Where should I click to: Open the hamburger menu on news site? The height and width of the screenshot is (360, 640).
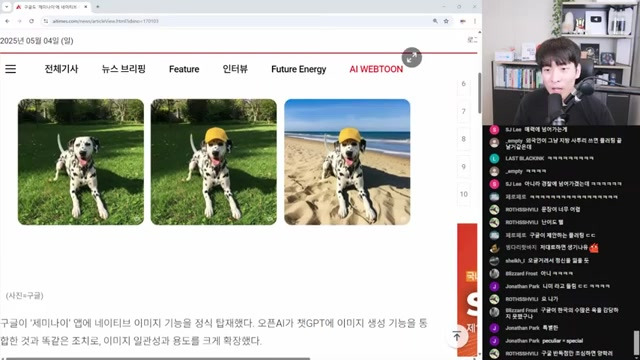[x=11, y=69]
